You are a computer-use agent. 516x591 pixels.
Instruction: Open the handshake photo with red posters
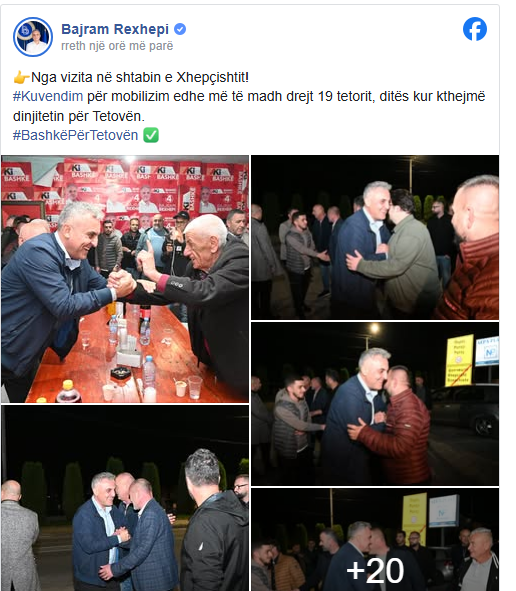point(125,279)
